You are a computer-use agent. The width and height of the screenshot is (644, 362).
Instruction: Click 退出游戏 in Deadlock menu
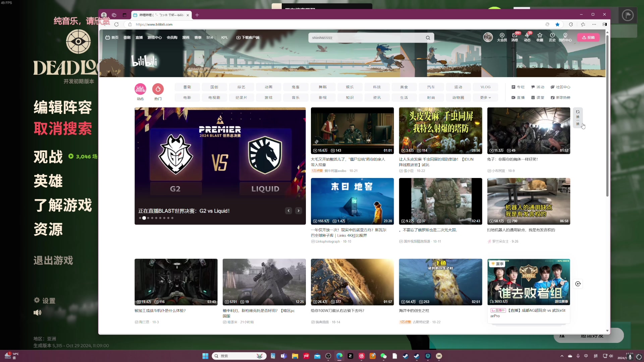click(x=53, y=260)
